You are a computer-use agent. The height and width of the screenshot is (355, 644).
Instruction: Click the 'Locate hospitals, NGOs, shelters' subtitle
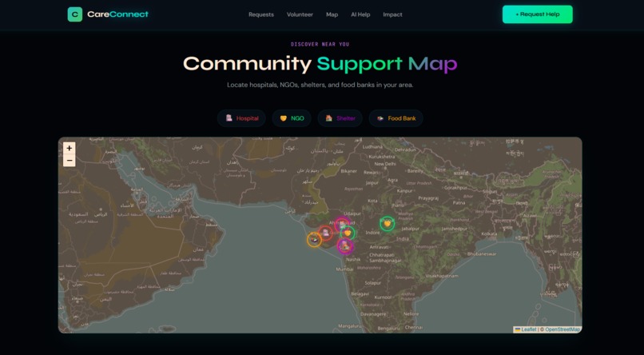(320, 85)
